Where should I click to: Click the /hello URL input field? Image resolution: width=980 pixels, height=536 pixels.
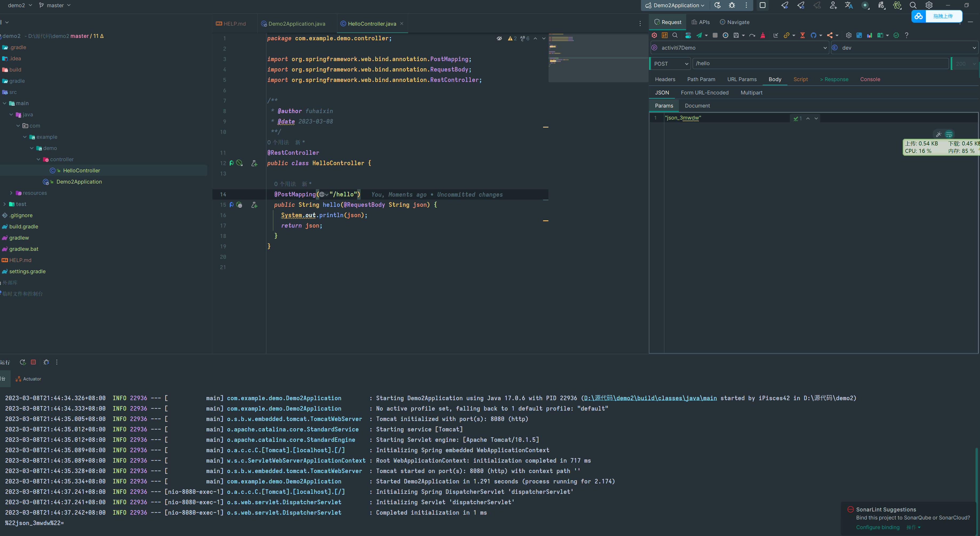pos(820,63)
